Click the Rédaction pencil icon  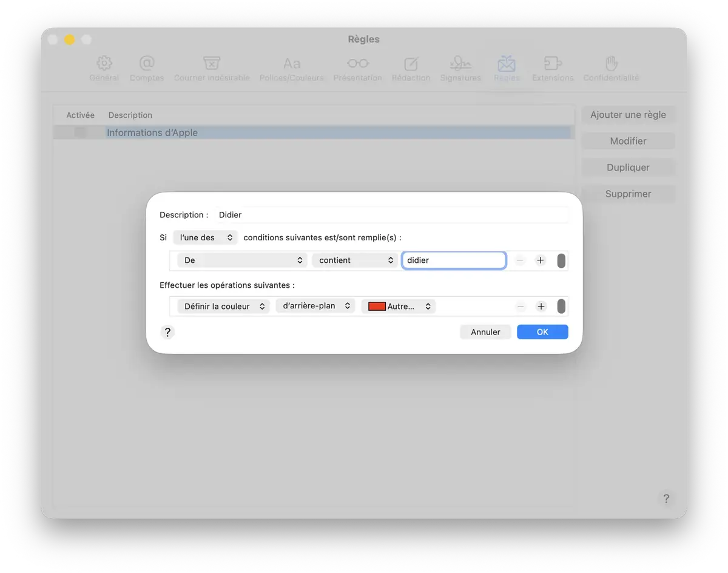pos(411,68)
